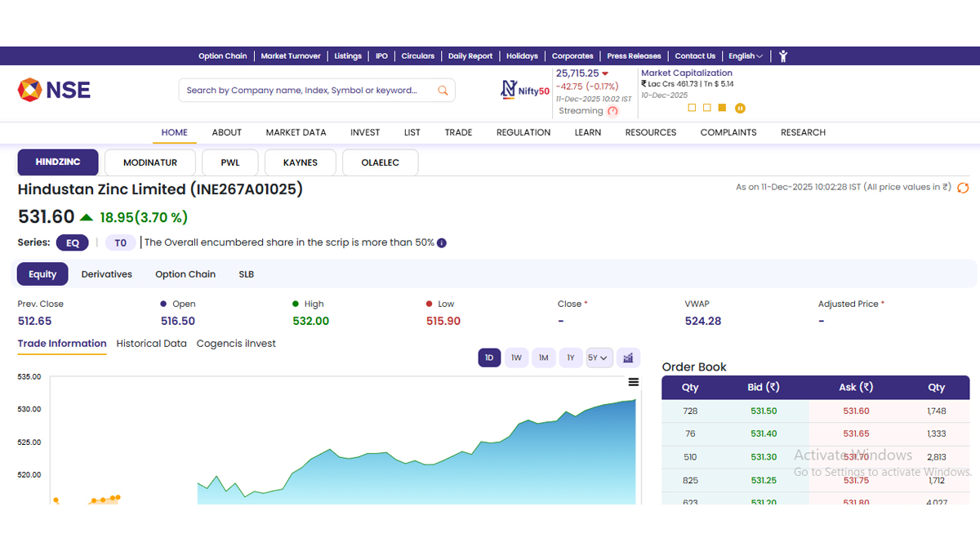Open the MARKET DATA menu
This screenshot has width=980, height=551.
pos(296,132)
